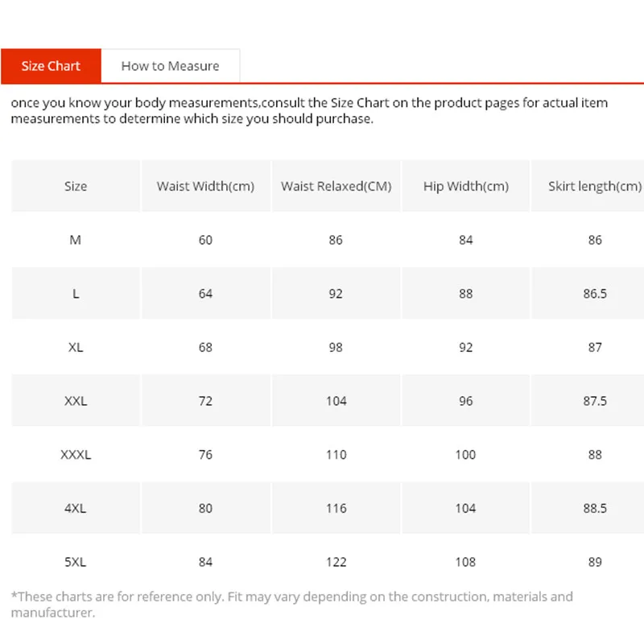Click the hip width value 100

coord(466,455)
